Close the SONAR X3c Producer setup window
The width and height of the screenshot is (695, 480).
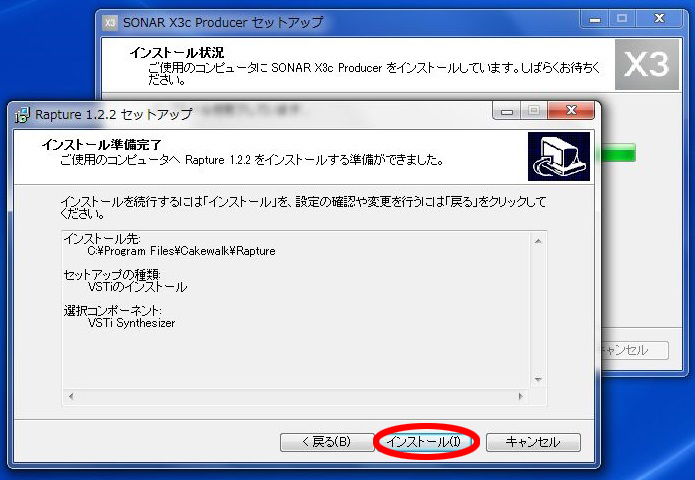point(659,19)
